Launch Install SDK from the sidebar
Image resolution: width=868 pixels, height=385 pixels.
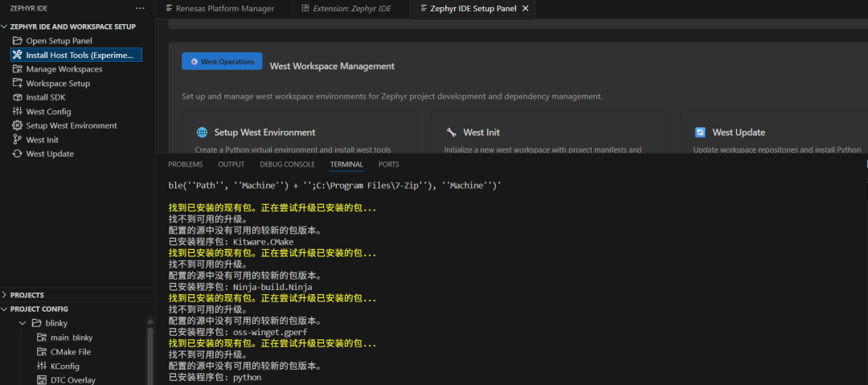coord(46,97)
